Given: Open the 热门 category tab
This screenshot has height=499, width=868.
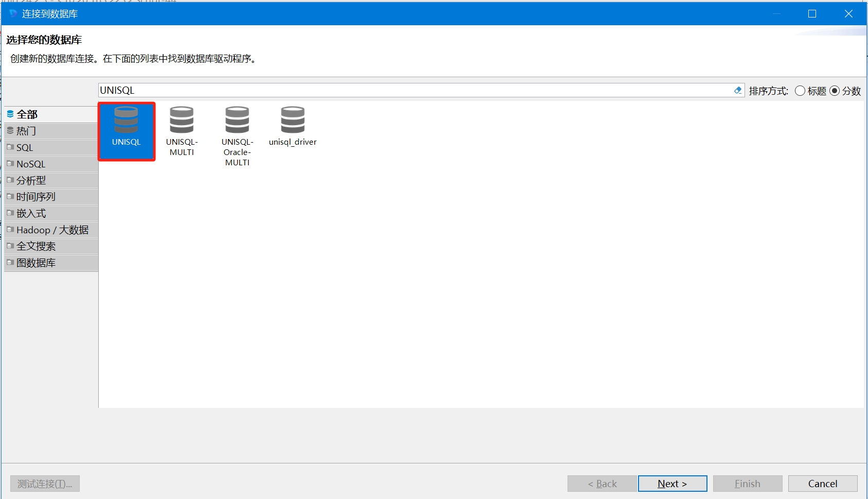Looking at the screenshot, I should pyautogui.click(x=51, y=131).
